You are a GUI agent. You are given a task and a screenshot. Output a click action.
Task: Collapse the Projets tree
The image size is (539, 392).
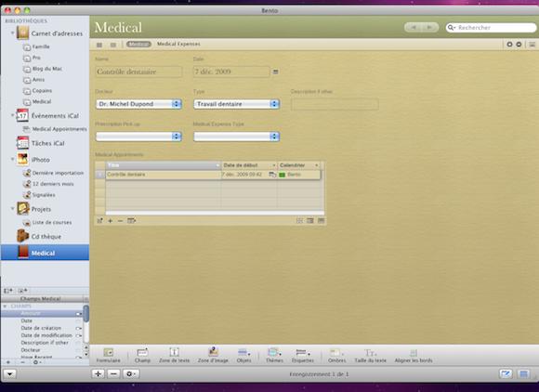pos(12,208)
